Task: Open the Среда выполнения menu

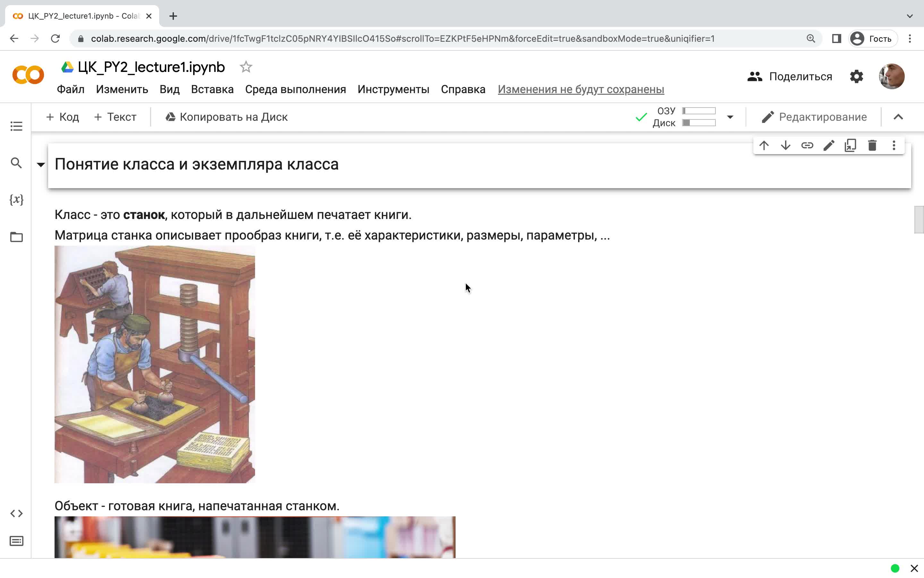Action: point(295,90)
